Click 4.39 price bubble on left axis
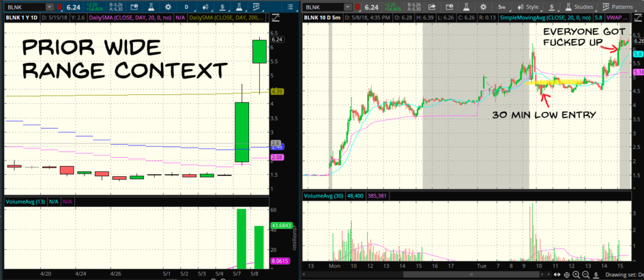 tap(276, 92)
